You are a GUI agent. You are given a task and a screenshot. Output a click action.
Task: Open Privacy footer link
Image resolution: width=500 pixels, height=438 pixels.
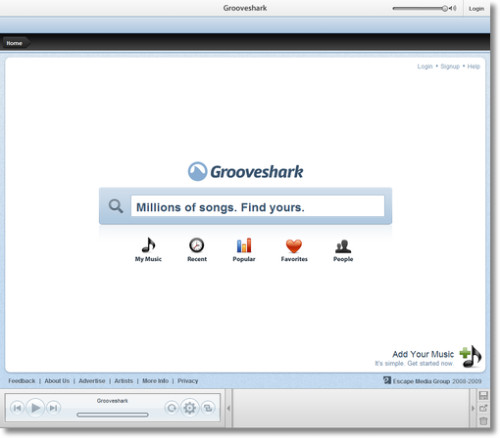[188, 381]
